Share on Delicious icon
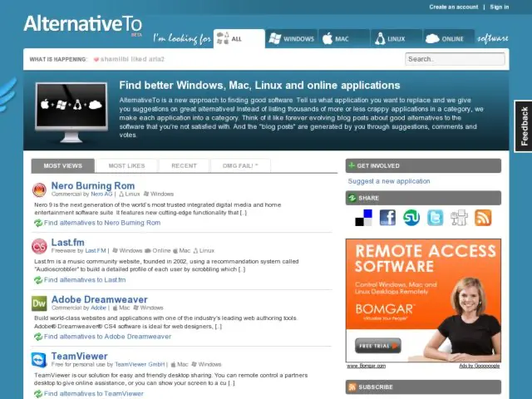The width and height of the screenshot is (532, 399). click(x=364, y=218)
